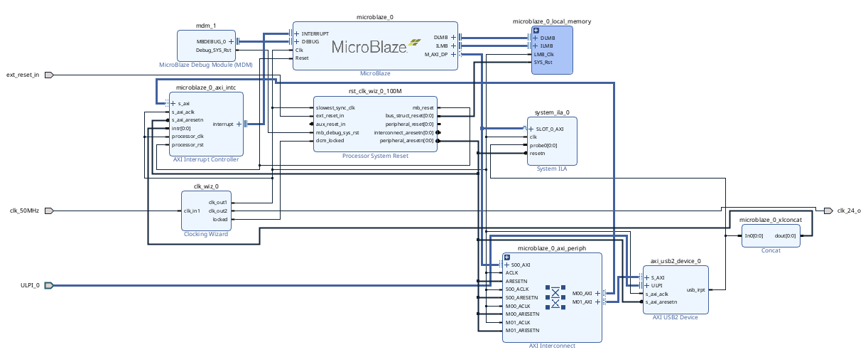The width and height of the screenshot is (868, 362).
Task: Click the Processor System Reset label
Action: pos(375,156)
